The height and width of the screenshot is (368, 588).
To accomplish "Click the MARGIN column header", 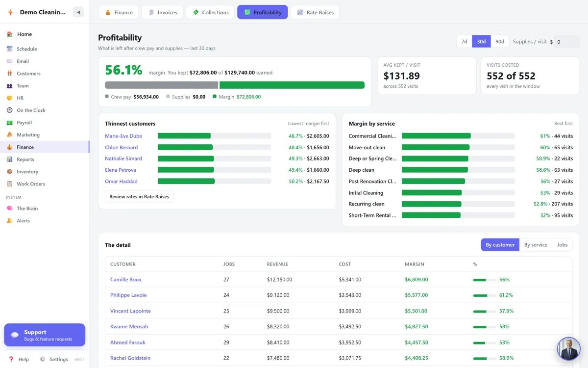I will coord(415,264).
